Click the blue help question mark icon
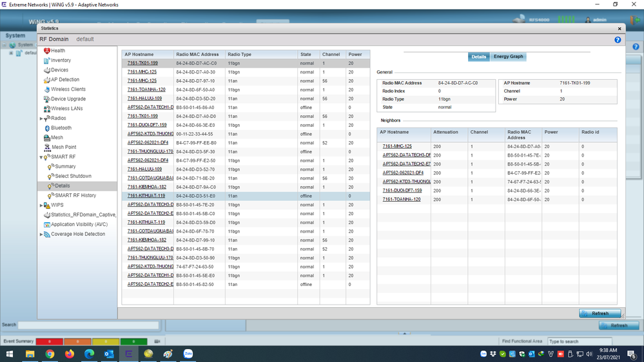Viewport: 644px width, 362px height. [618, 40]
